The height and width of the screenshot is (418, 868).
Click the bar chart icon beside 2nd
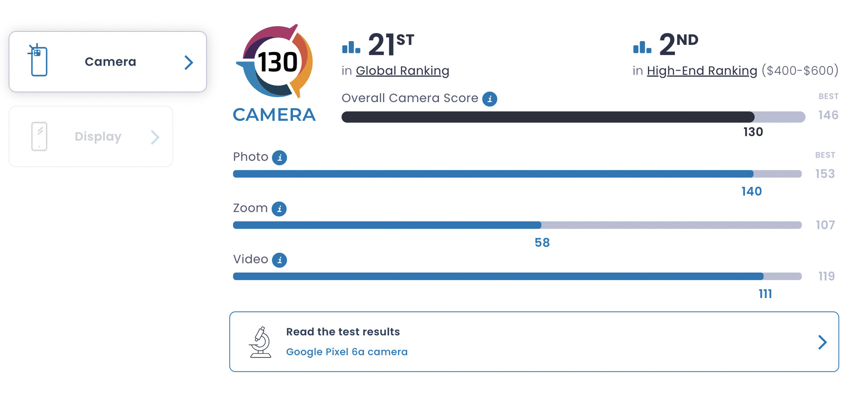coord(642,47)
